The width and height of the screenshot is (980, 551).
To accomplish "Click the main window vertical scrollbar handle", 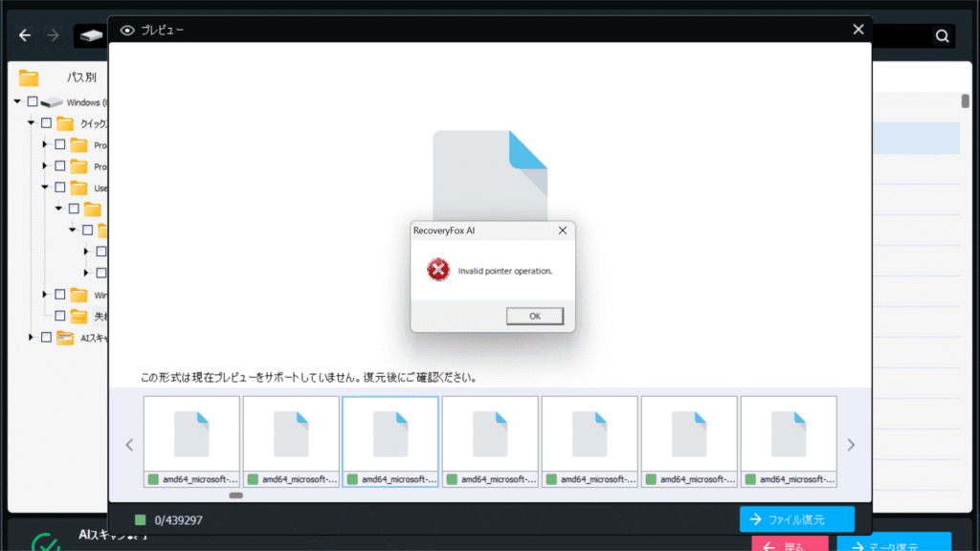I will coord(965,100).
